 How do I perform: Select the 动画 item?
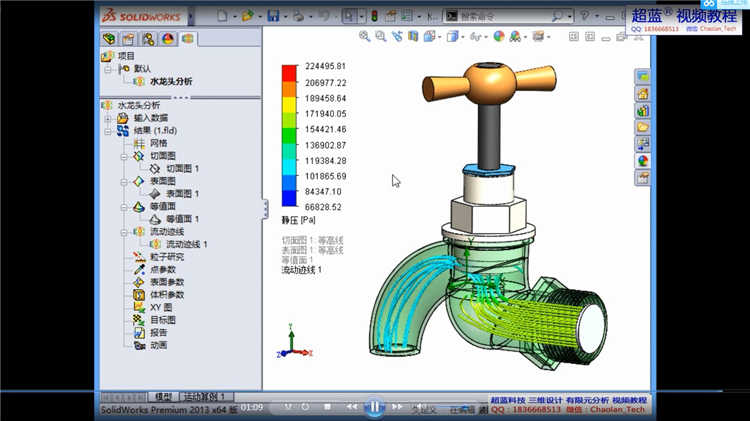click(x=158, y=345)
